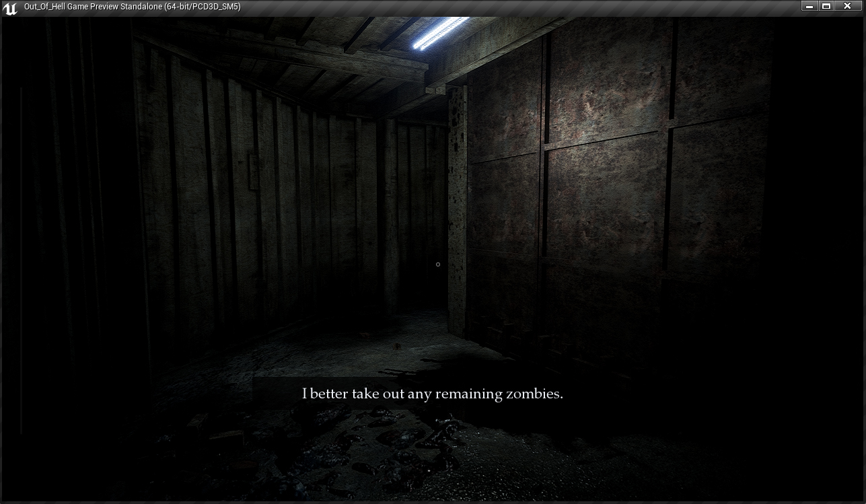Click the small red object on floor
Image resolution: width=866 pixels, height=504 pixels.
[397, 345]
